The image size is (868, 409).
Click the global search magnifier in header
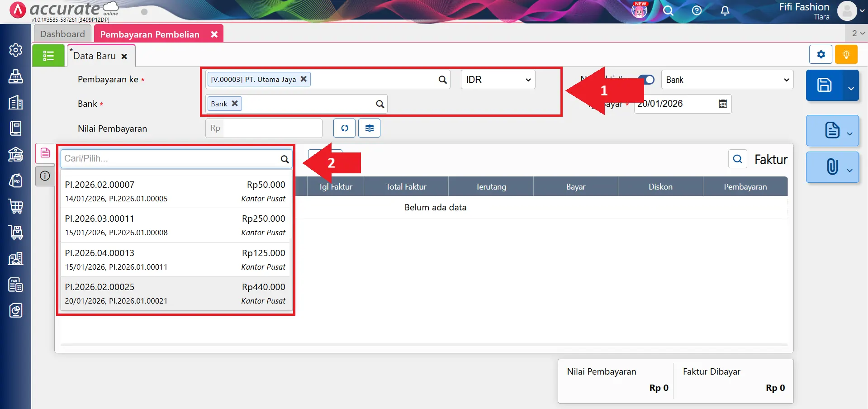tap(668, 11)
